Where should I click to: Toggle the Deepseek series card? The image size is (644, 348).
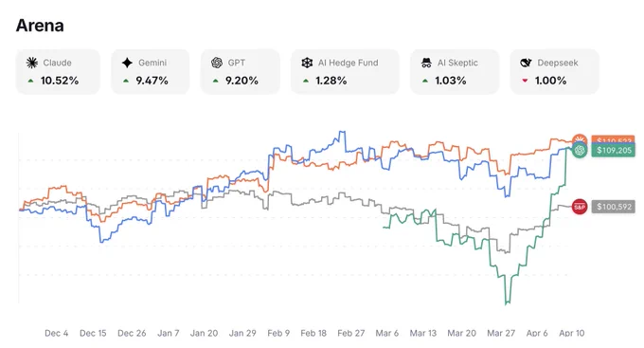554,71
